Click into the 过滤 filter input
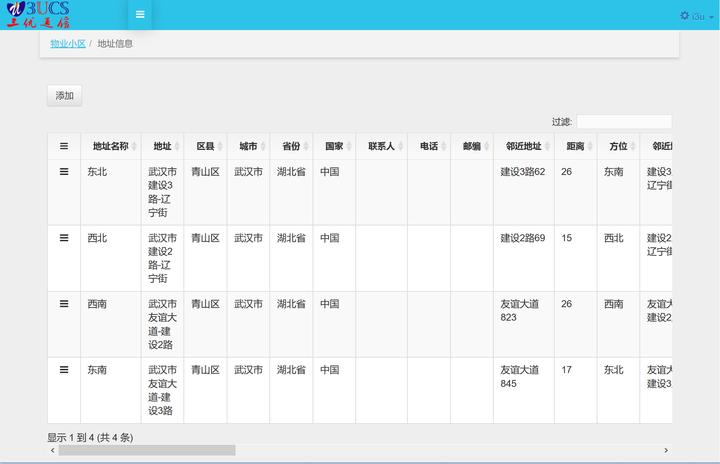Image resolution: width=720 pixels, height=464 pixels. click(623, 122)
